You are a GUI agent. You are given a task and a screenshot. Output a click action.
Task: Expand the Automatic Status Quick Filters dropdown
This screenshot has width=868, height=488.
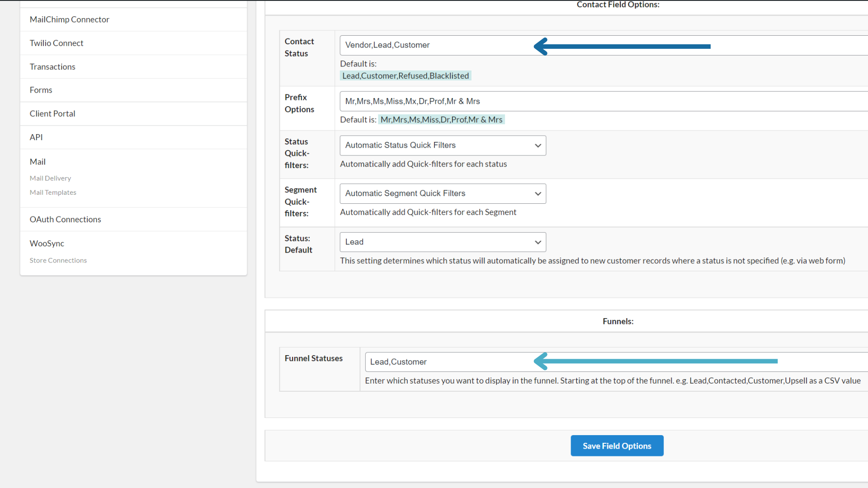443,145
